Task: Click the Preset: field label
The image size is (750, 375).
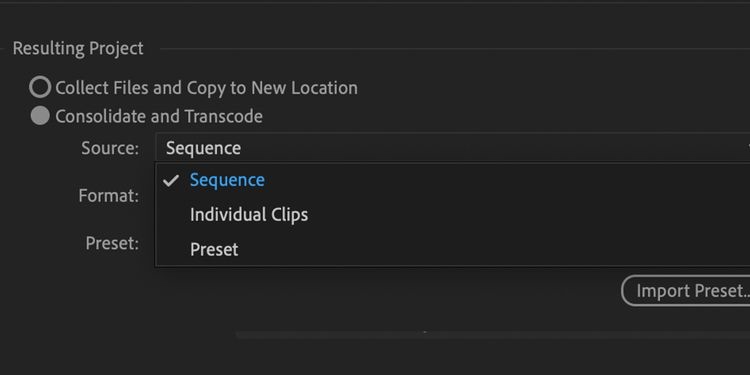Action: pos(112,243)
